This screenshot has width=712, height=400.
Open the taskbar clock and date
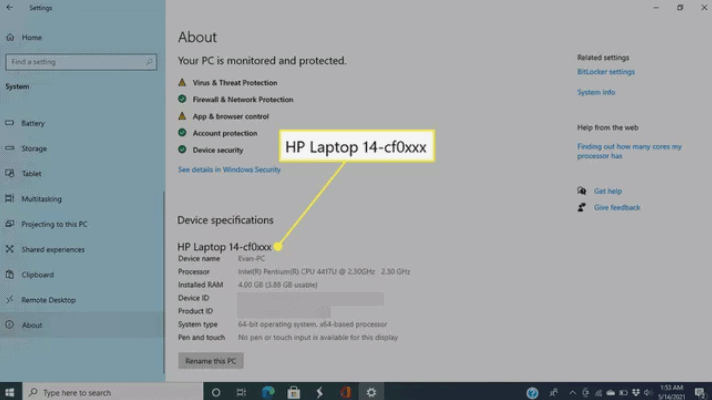[672, 392]
